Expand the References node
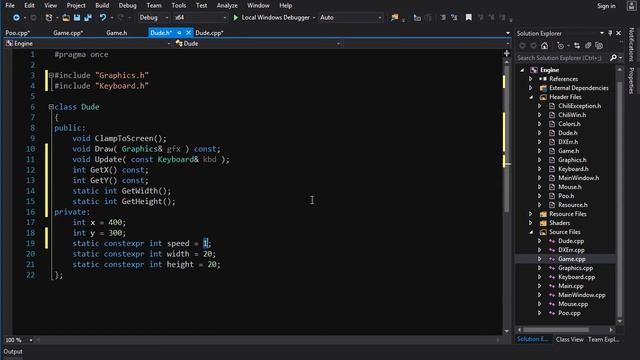The height and width of the screenshot is (360, 640). tap(531, 79)
